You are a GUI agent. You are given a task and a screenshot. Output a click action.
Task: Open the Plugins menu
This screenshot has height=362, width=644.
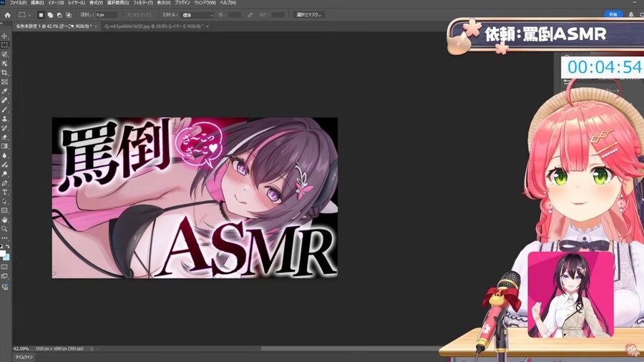click(182, 3)
